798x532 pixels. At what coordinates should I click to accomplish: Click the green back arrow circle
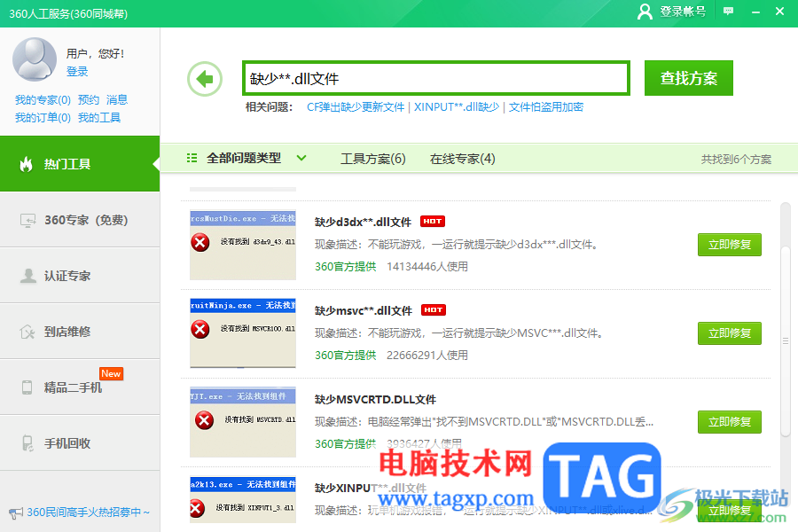[x=204, y=78]
